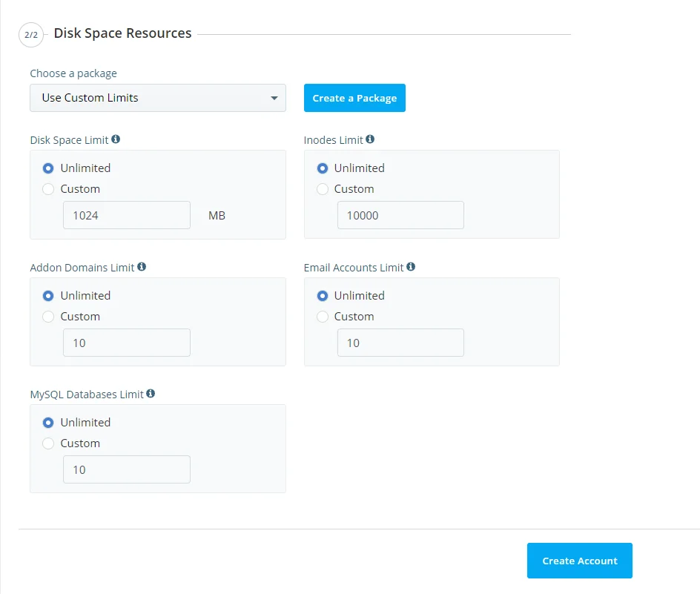Select Unlimited under Disk Space Limit

[48, 168]
